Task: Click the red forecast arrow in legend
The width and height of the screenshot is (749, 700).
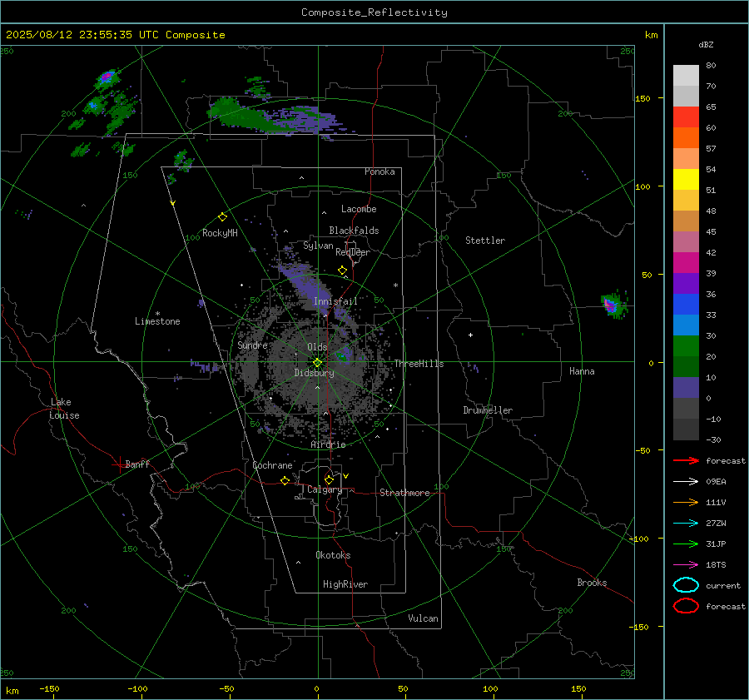Action: coord(686,460)
